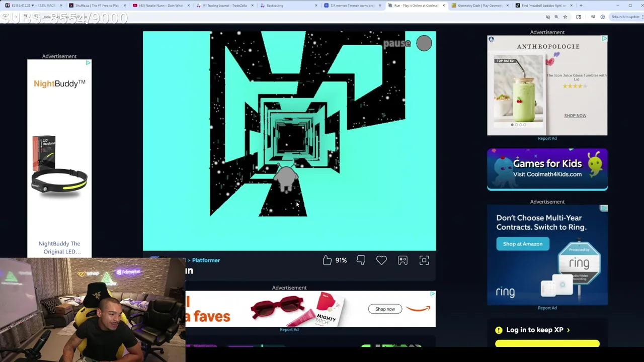Switch to the Natalie Nunn YouTube tab
This screenshot has width=644, height=362.
[x=160, y=6]
